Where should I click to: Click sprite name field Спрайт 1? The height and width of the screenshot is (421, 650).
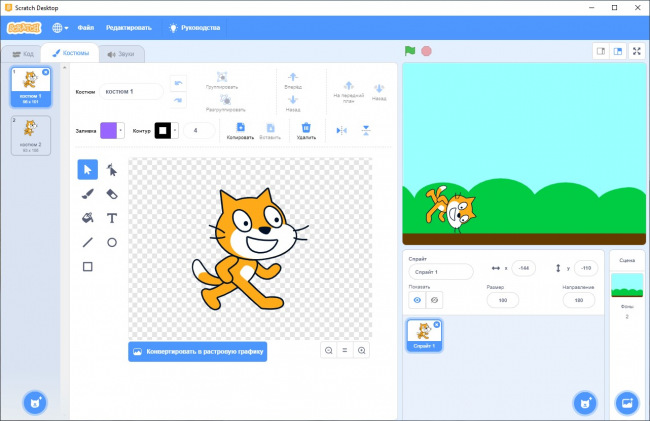441,272
